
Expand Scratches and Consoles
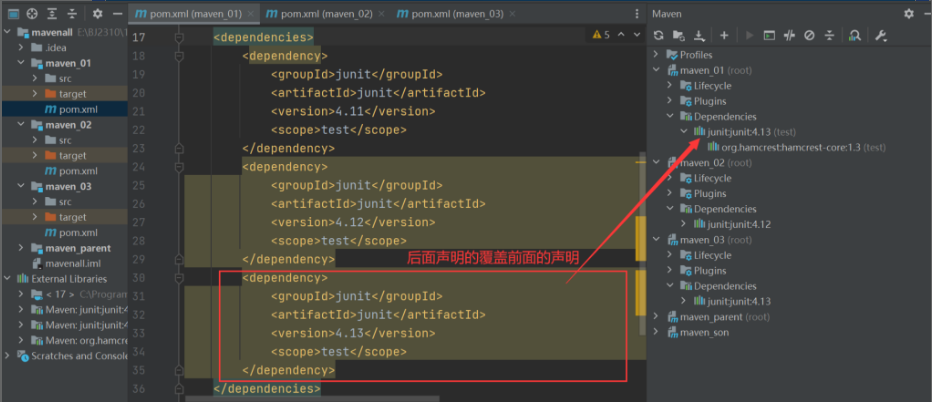click(7, 356)
